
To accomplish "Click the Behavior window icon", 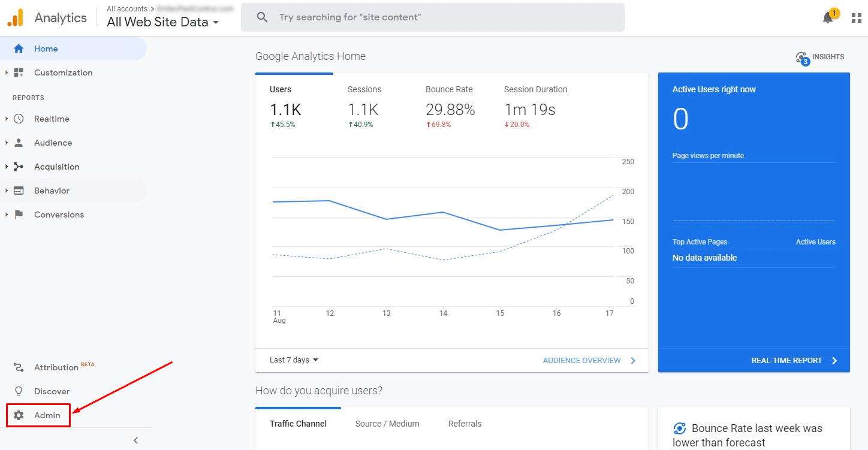I will pos(19,191).
